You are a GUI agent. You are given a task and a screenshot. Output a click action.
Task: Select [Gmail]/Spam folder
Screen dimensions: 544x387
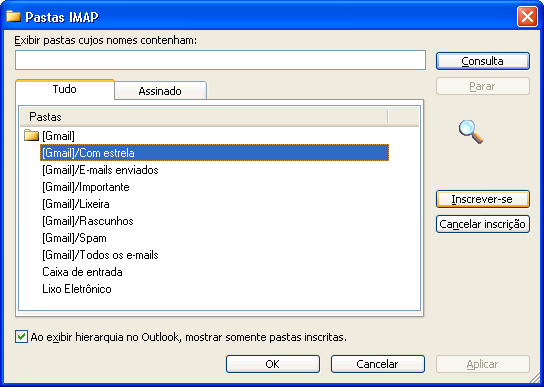point(74,238)
